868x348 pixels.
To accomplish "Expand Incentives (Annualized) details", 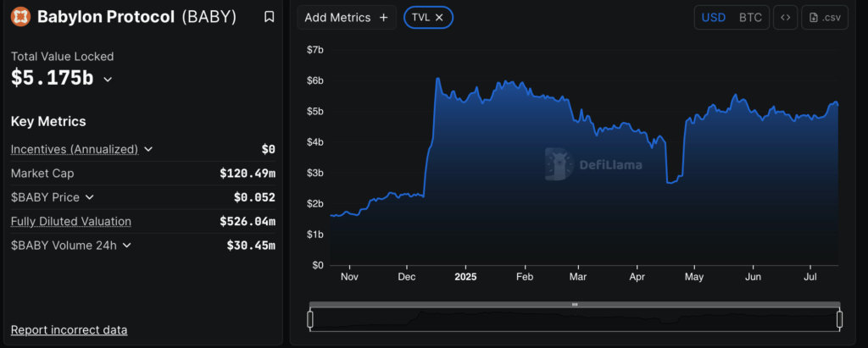I will pos(148,149).
